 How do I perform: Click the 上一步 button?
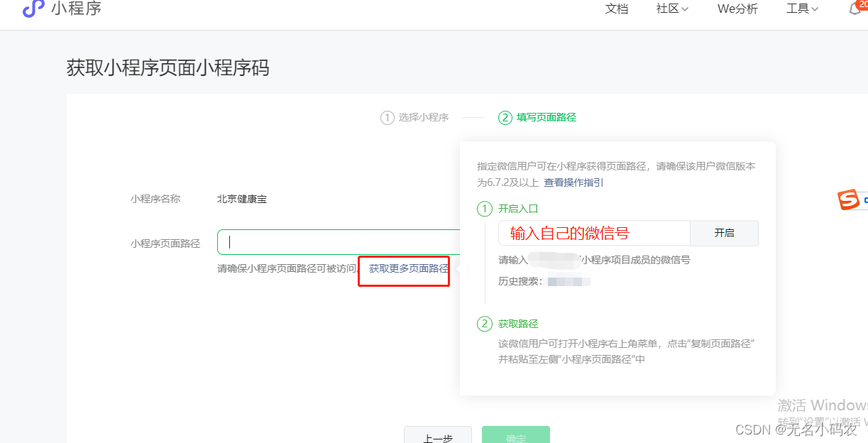click(x=437, y=435)
